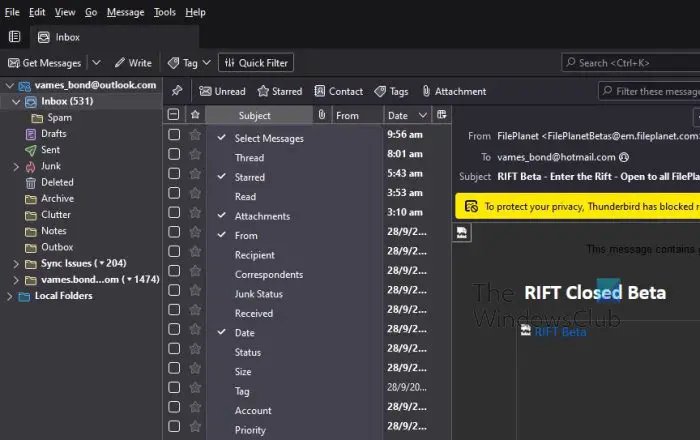The image size is (700, 440).
Task: Filter messages with Attachment
Action: point(453,91)
